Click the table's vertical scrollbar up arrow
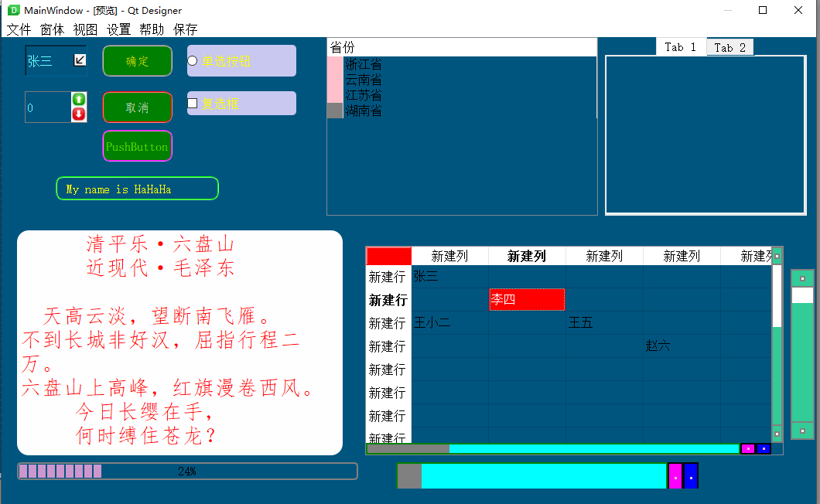Screen dimensions: 820x504 (x=777, y=256)
